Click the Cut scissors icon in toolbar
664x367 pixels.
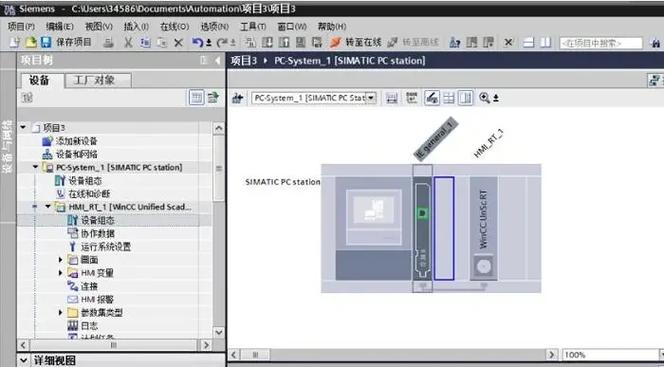point(128,42)
